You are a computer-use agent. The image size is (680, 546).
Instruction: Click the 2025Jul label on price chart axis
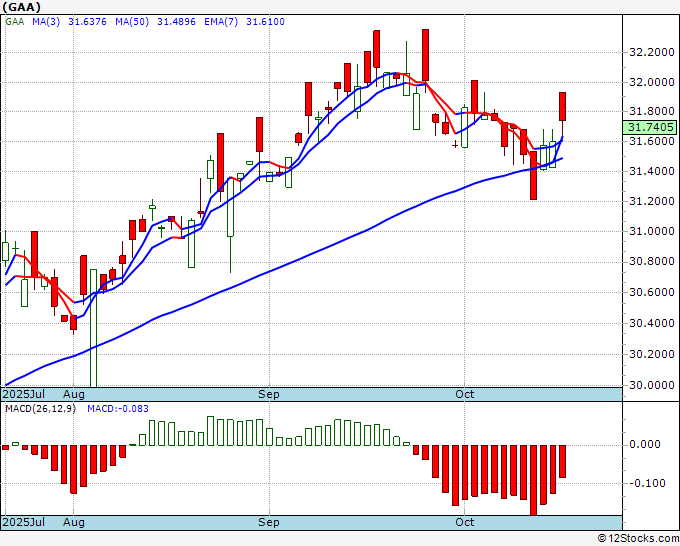click(x=24, y=394)
